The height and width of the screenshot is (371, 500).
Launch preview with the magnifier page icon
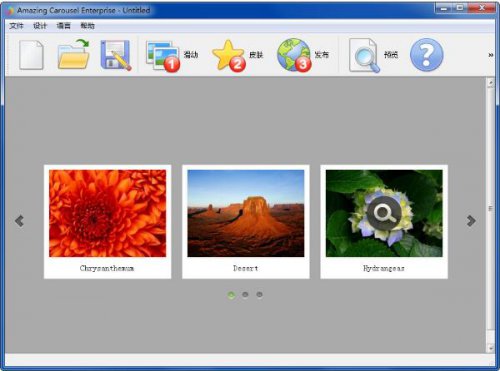click(x=364, y=55)
